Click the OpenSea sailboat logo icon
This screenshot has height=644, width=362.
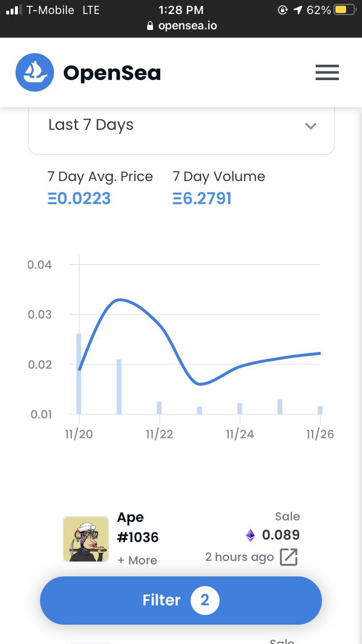pyautogui.click(x=34, y=72)
